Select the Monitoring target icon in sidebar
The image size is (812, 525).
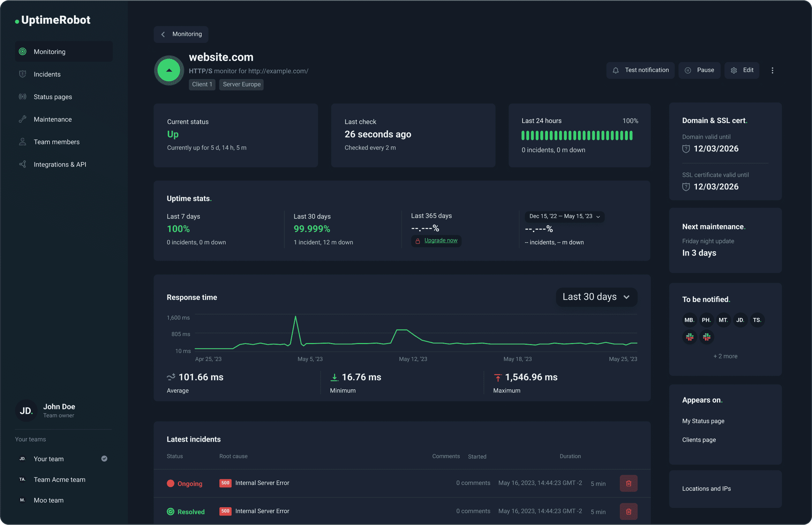pos(22,51)
